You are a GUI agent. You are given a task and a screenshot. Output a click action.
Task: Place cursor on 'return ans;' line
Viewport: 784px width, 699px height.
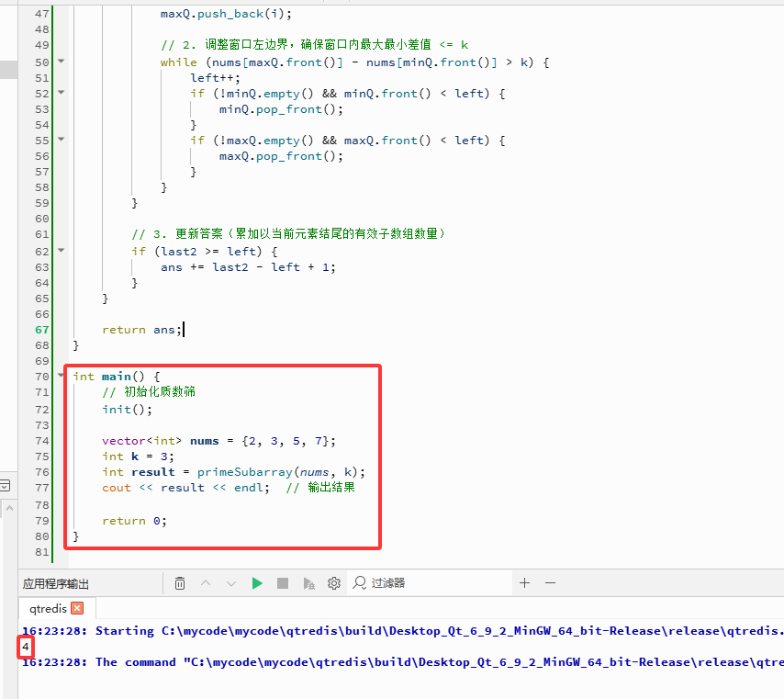point(142,330)
